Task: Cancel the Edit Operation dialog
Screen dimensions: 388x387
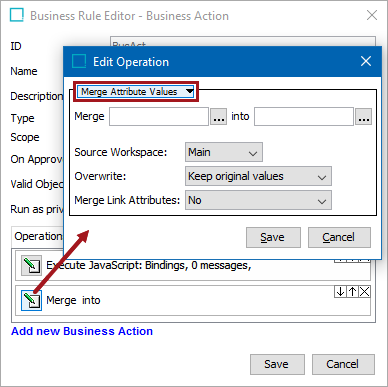Action: tap(339, 237)
